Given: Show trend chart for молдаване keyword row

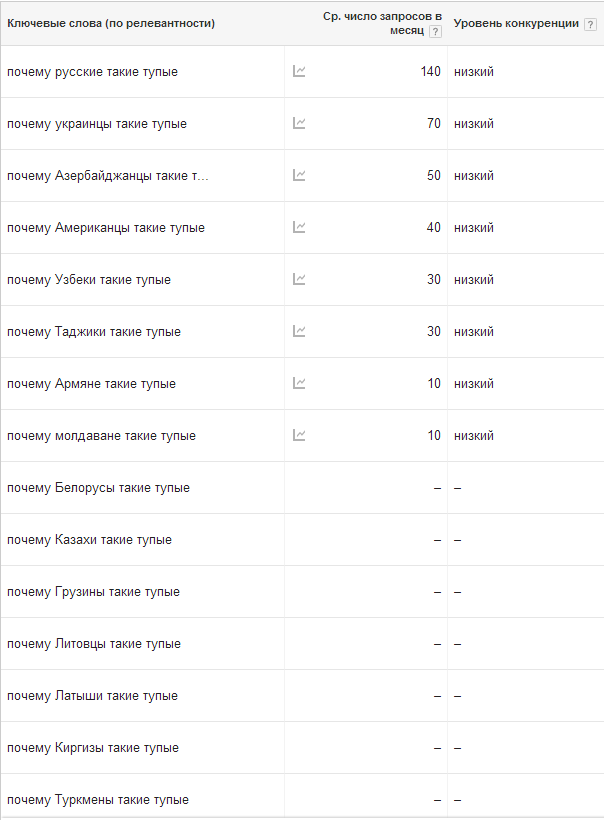Looking at the screenshot, I should pyautogui.click(x=299, y=436).
